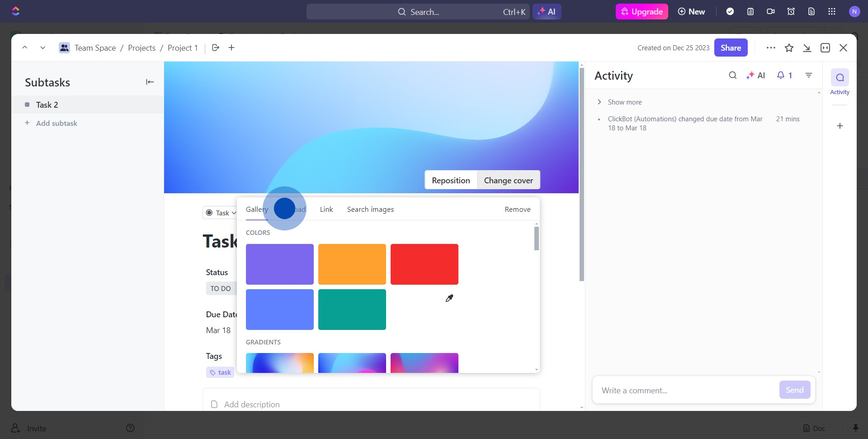Open the notepad icon in top bar

[750, 12]
